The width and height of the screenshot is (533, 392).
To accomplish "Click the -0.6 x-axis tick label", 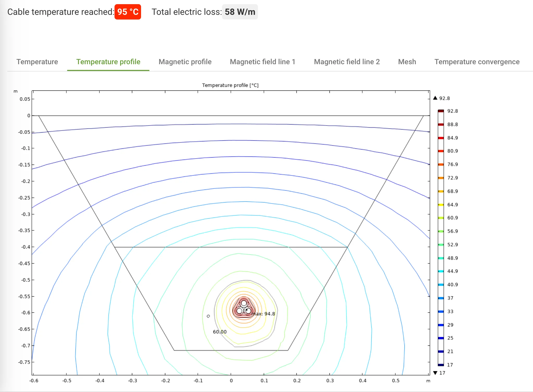I will (x=34, y=381).
